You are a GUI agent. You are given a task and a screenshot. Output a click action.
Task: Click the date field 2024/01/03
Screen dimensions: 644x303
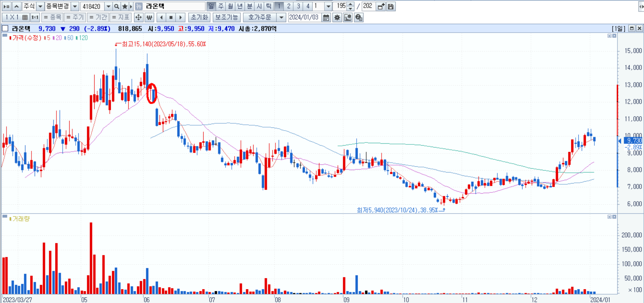tap(304, 17)
